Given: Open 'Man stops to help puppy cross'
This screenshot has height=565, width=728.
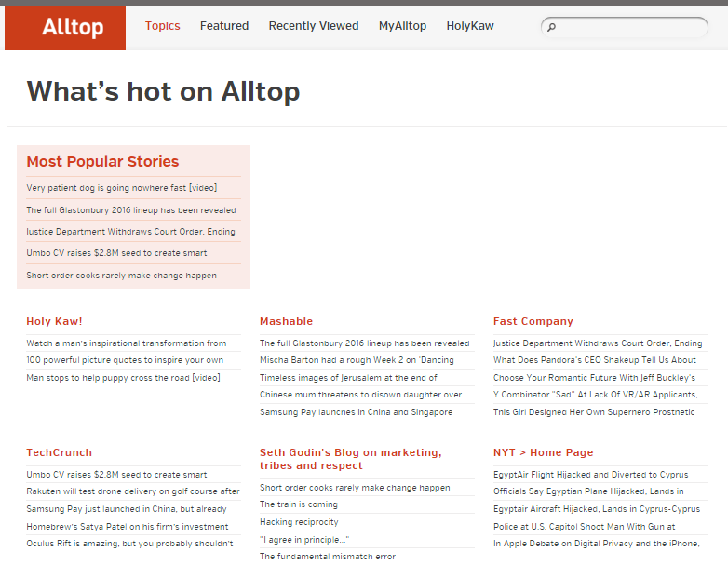Looking at the screenshot, I should [x=123, y=377].
